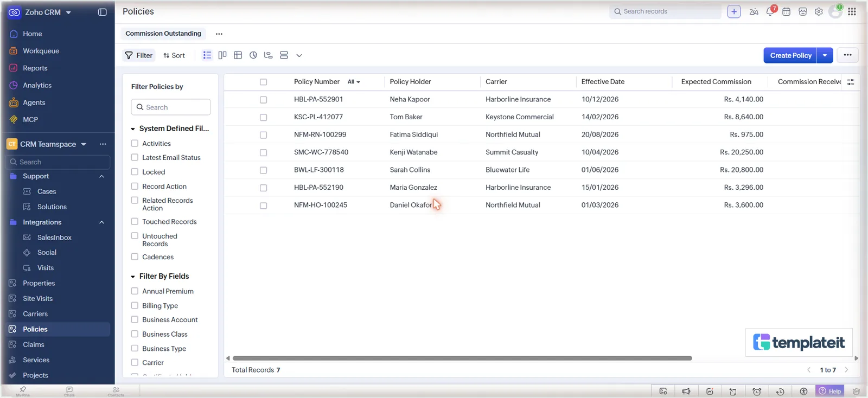The image size is (868, 398).
Task: Tick the checkbox for Neha Kapoor's row
Action: 263,100
